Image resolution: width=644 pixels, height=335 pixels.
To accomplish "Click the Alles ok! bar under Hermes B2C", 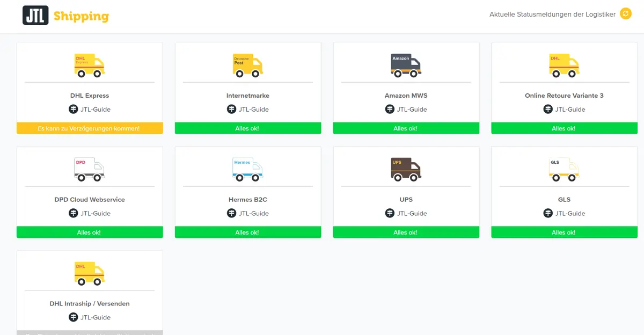I will click(248, 232).
